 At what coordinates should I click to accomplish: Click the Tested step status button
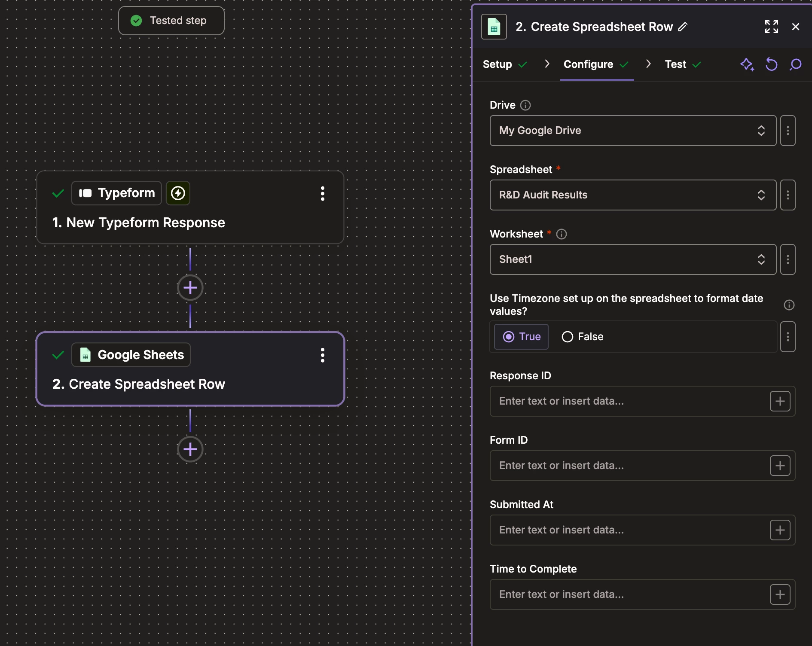point(171,21)
